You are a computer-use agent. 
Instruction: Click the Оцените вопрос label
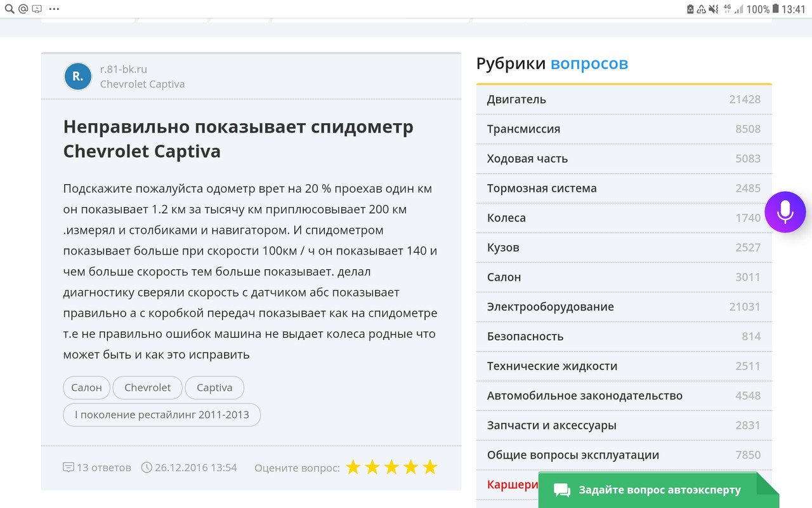(297, 468)
